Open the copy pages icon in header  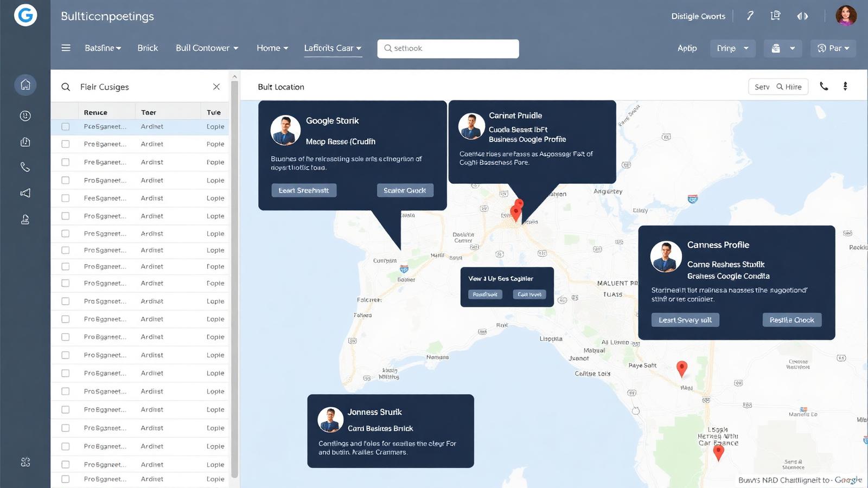tap(776, 16)
